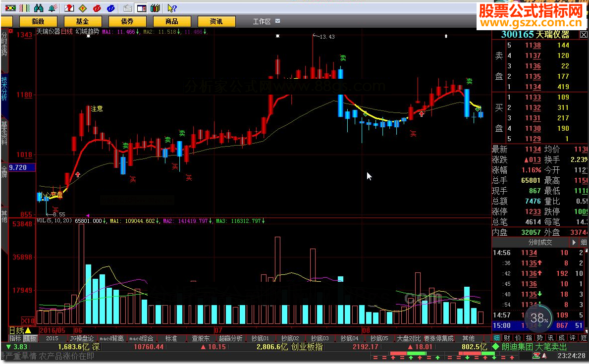Select the 标准 template tab
The image size is (589, 364).
171,338
